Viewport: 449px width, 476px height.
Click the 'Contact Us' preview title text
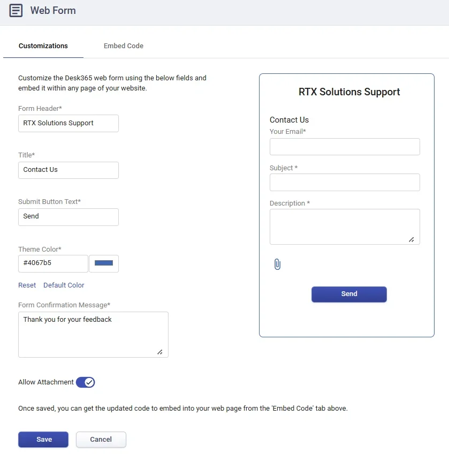[289, 120]
